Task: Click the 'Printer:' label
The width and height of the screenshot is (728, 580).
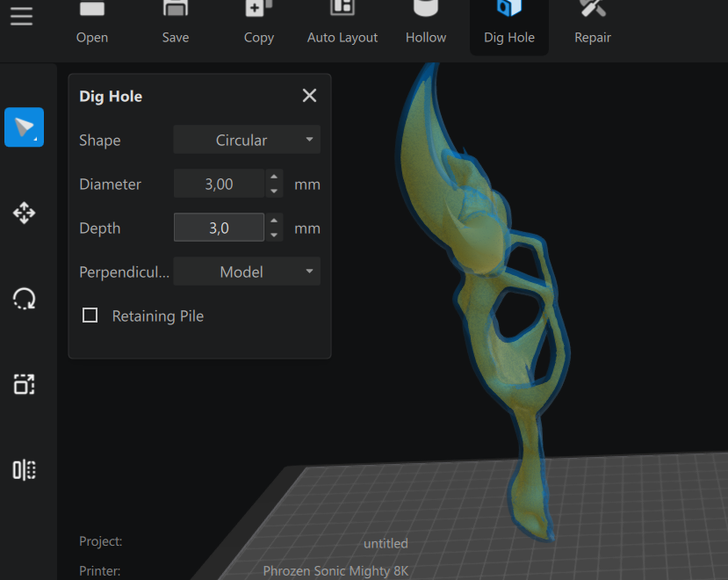Action: [99, 570]
